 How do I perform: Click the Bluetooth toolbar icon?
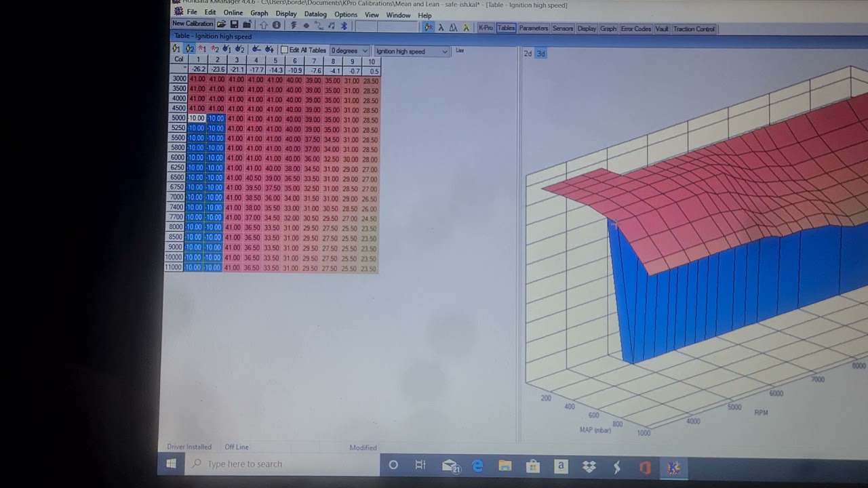pos(344,26)
